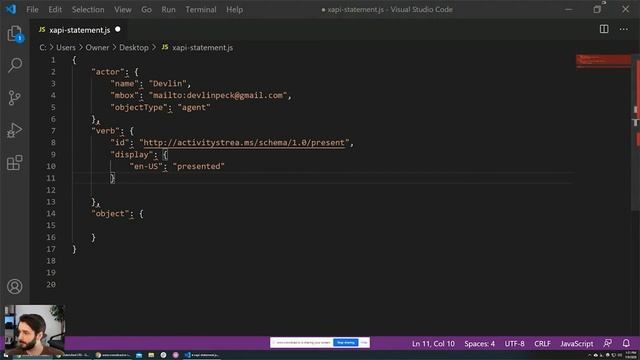This screenshot has height=360, width=640.
Task: Click the JS file icon in breadcrumb
Action: coord(165,47)
